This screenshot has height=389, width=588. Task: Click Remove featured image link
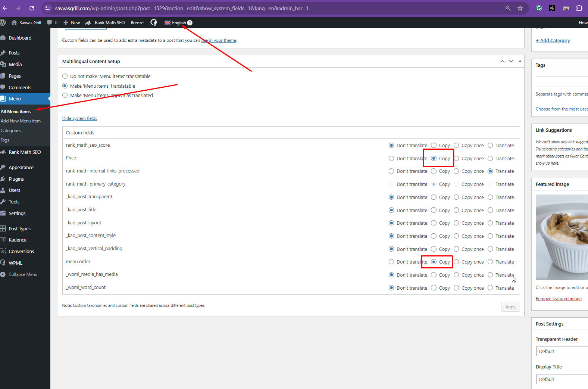[x=559, y=299]
